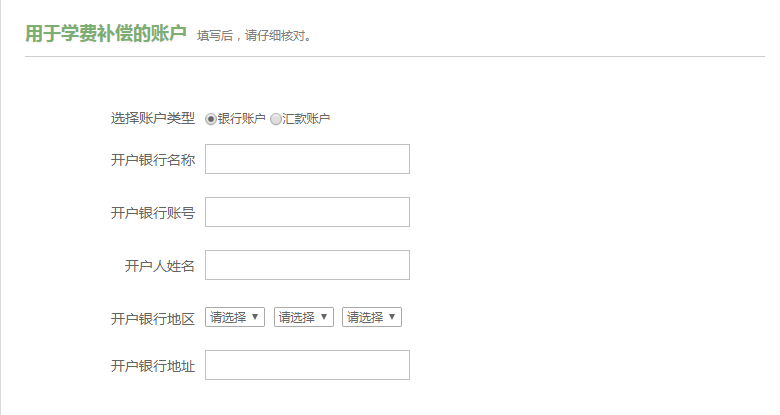Expand the middle 请选择 region dropdown
The height and width of the screenshot is (415, 780).
click(303, 317)
